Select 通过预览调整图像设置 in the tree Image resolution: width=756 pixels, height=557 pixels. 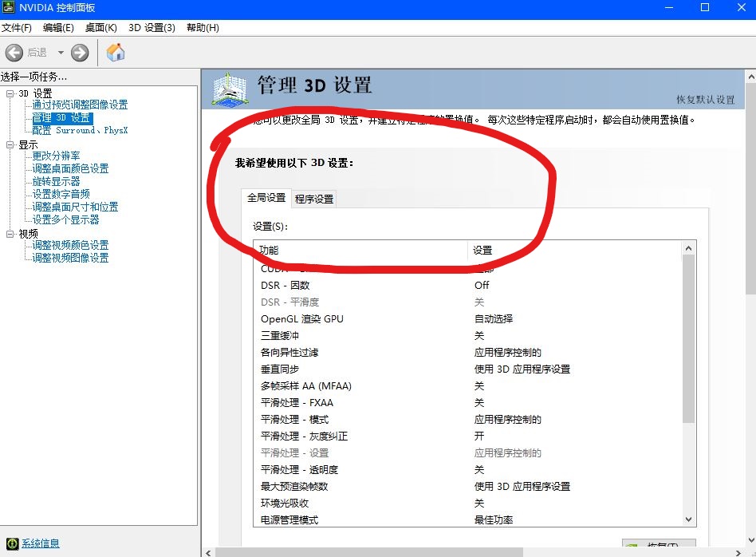pyautogui.click(x=80, y=105)
